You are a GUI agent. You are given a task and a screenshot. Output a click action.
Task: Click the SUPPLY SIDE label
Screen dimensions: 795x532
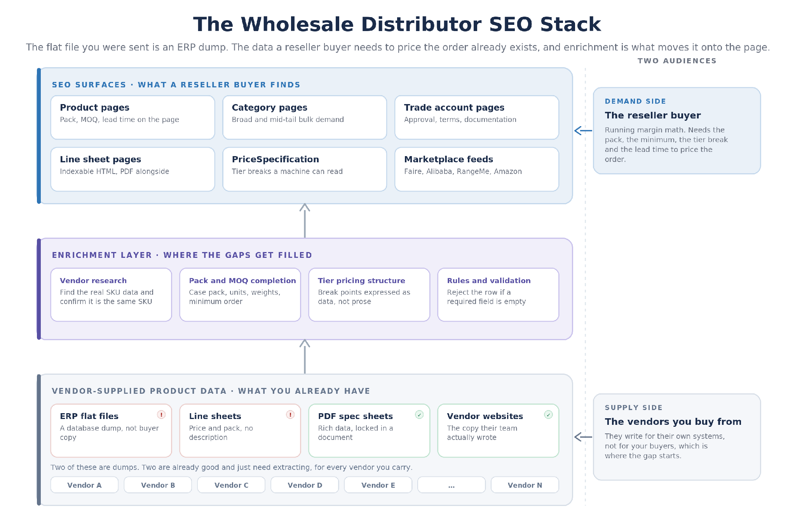tap(633, 408)
